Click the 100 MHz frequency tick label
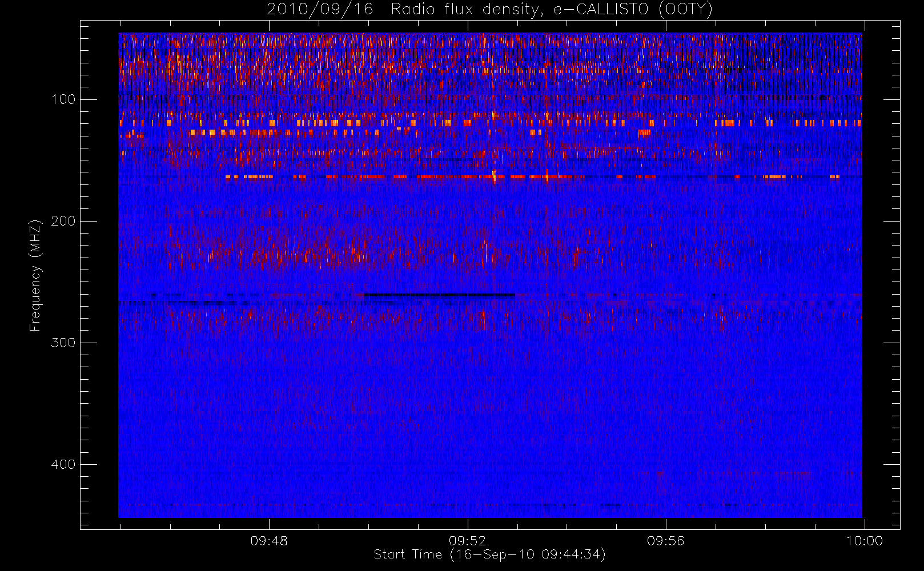Image resolution: width=924 pixels, height=571 pixels. pos(63,99)
